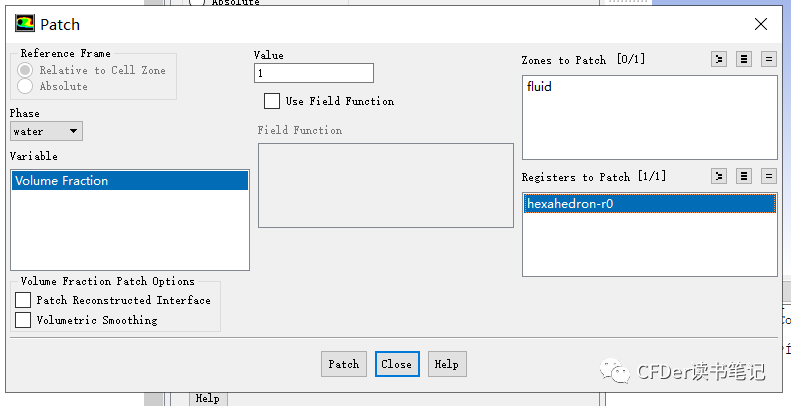791x406 pixels.
Task: Click the Patch button
Action: 344,364
